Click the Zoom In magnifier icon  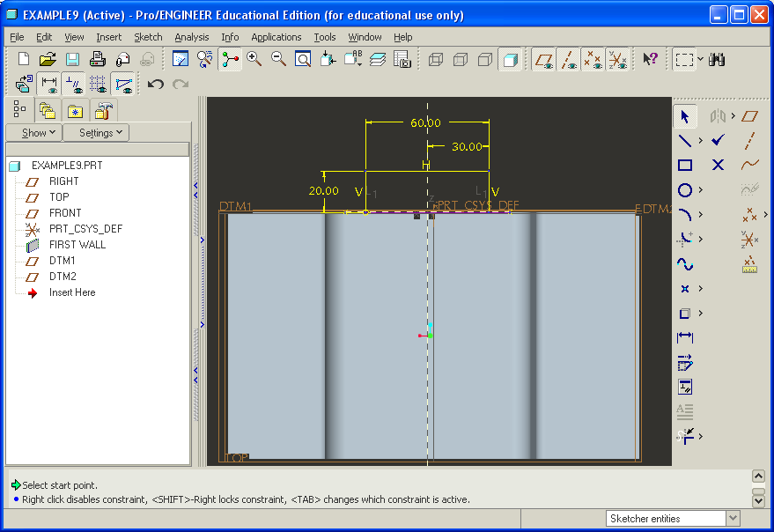[254, 59]
